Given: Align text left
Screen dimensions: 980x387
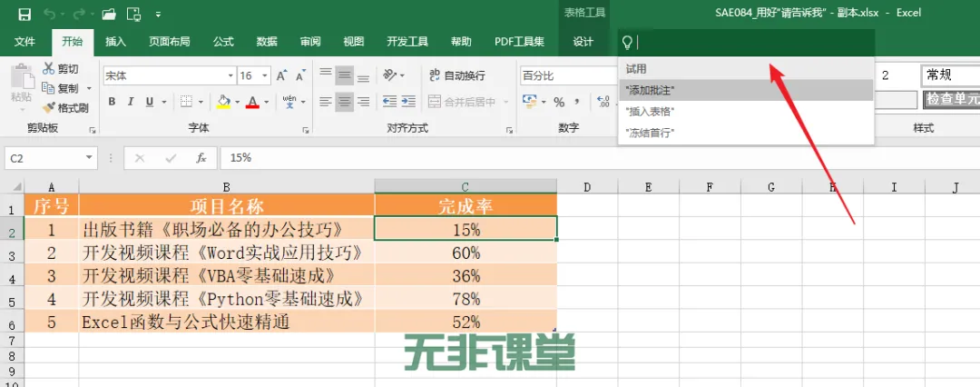Looking at the screenshot, I should (326, 102).
